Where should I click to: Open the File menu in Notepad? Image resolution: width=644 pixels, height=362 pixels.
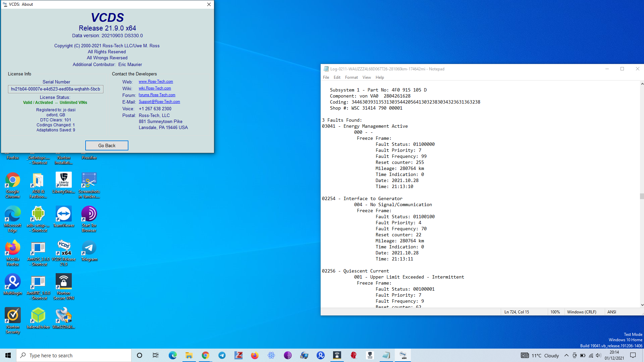[326, 77]
